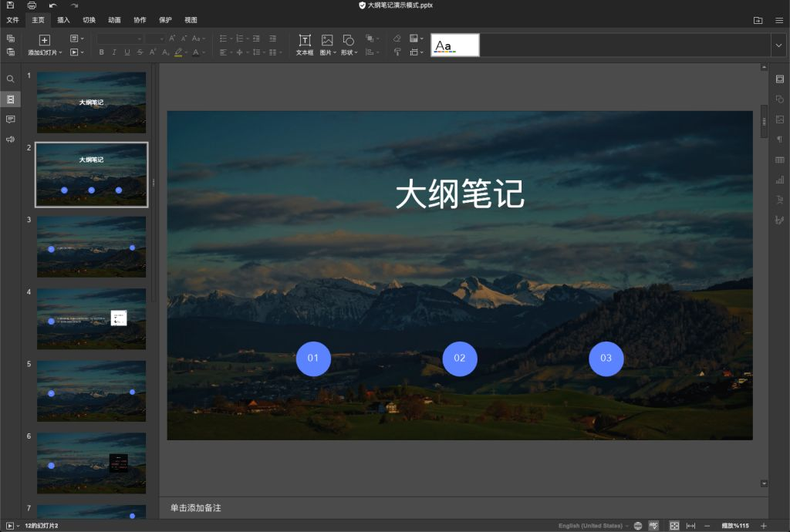The width and height of the screenshot is (790, 532).
Task: Start slideshow from status bar play button
Action: 9,526
